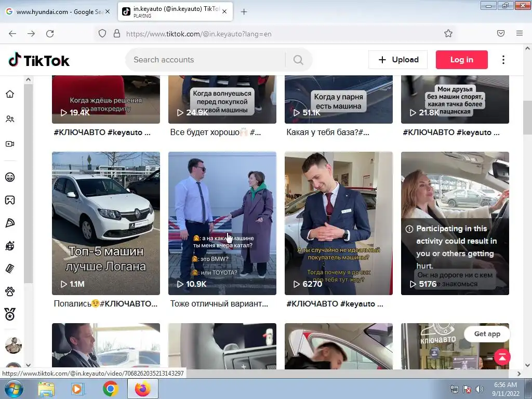
Task: Open Google Chrome from taskbar
Action: (x=110, y=389)
